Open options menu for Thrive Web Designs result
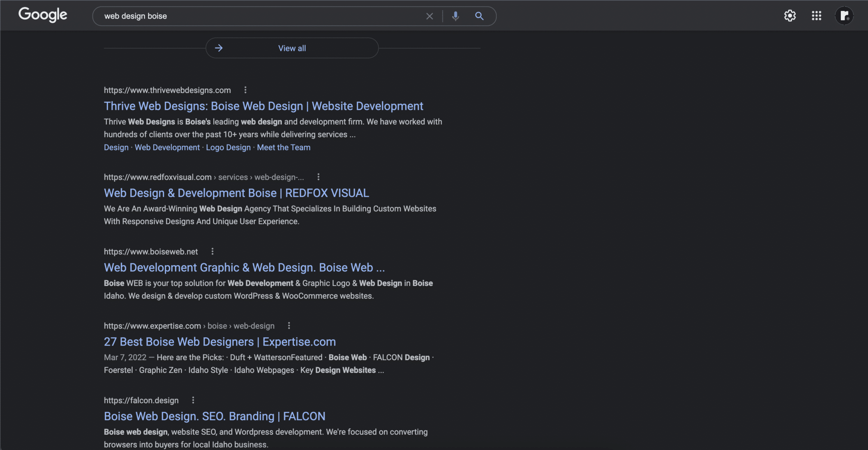The width and height of the screenshot is (868, 450). pyautogui.click(x=245, y=90)
